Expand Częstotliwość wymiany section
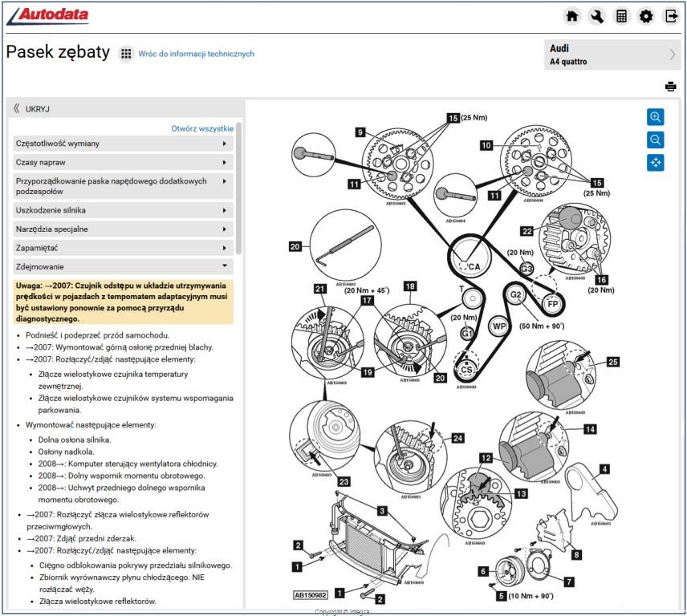 pyautogui.click(x=123, y=144)
